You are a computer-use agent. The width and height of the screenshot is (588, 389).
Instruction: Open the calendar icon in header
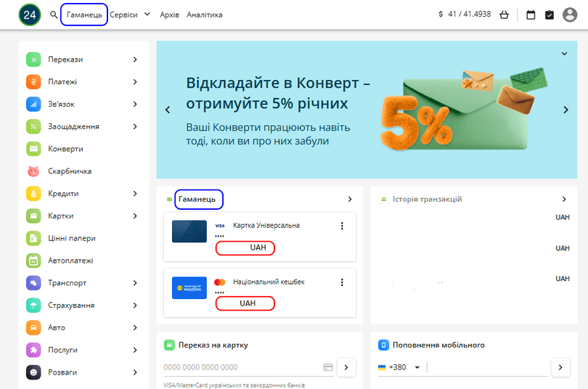531,15
